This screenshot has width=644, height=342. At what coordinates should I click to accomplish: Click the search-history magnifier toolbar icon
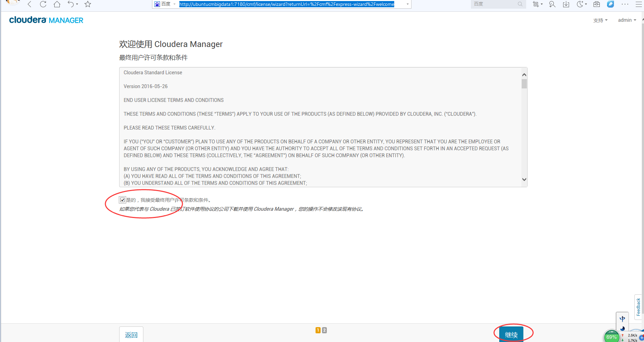click(x=552, y=4)
